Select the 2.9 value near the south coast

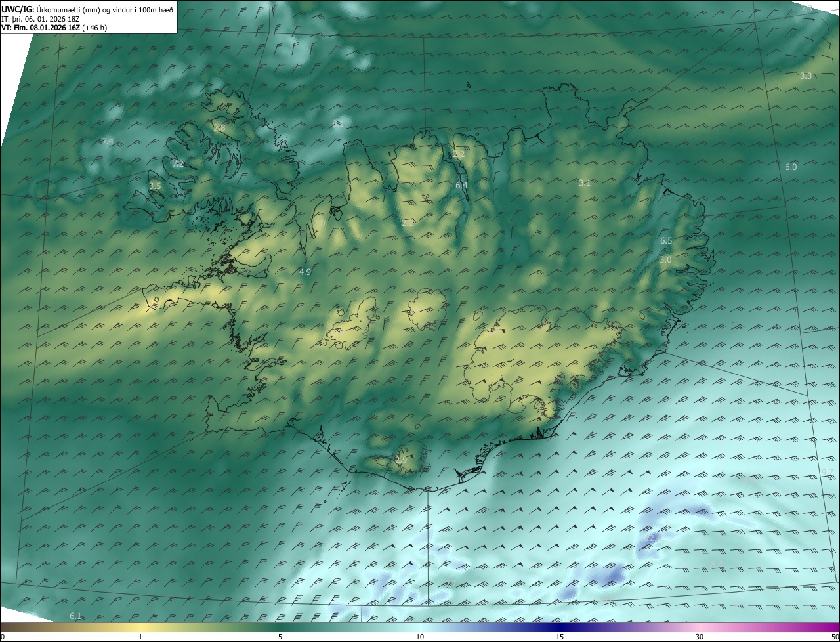pos(401,460)
